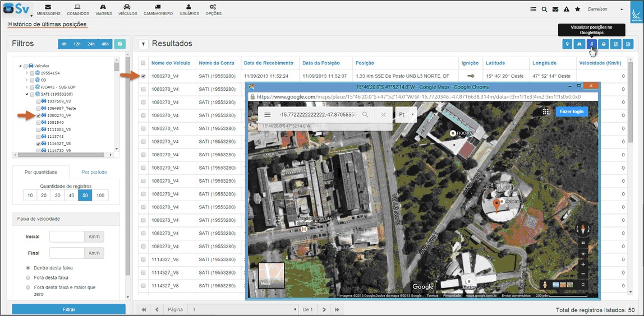Select the Dentro desta faixa radio option
This screenshot has width=644, height=316.
click(x=28, y=268)
